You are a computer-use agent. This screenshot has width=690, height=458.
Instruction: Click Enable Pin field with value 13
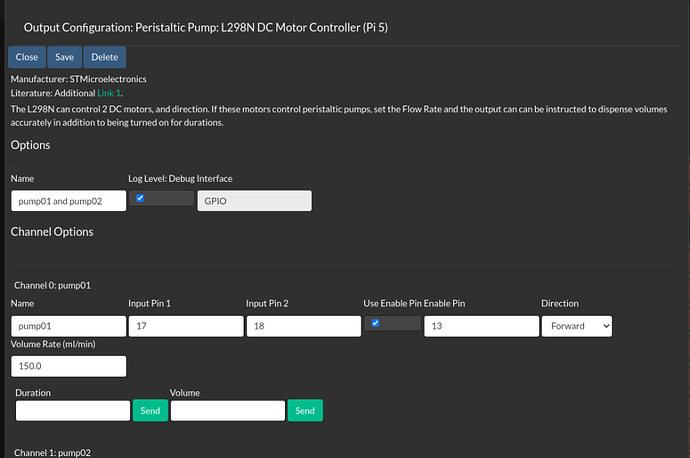coord(481,326)
